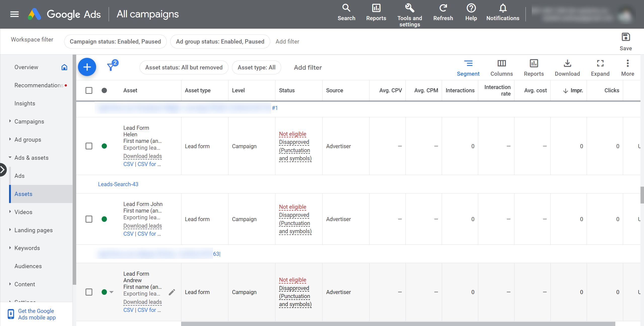644x326 pixels.
Task: Open Assets menu item in sidebar
Action: 24,194
